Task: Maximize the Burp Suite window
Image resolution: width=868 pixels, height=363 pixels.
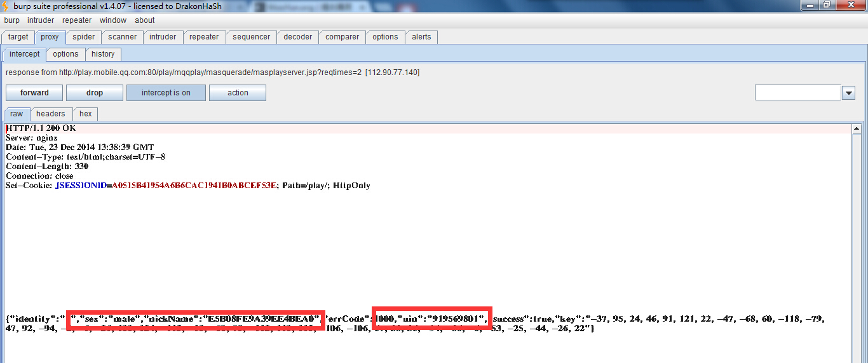Action: [x=826, y=5]
